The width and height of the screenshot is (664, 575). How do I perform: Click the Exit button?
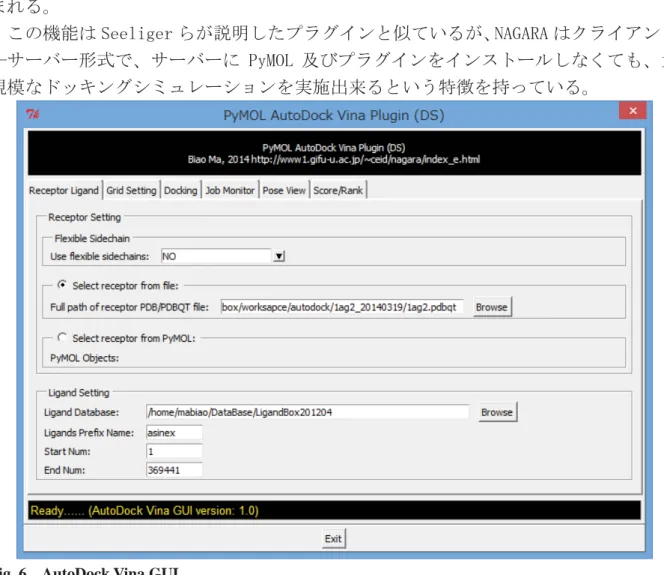(x=334, y=539)
